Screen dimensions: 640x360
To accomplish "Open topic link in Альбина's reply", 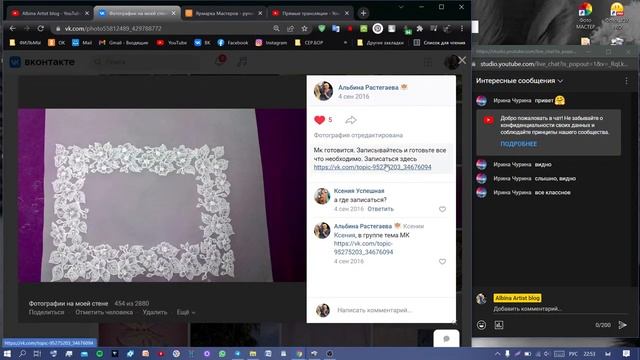I will pos(363,248).
